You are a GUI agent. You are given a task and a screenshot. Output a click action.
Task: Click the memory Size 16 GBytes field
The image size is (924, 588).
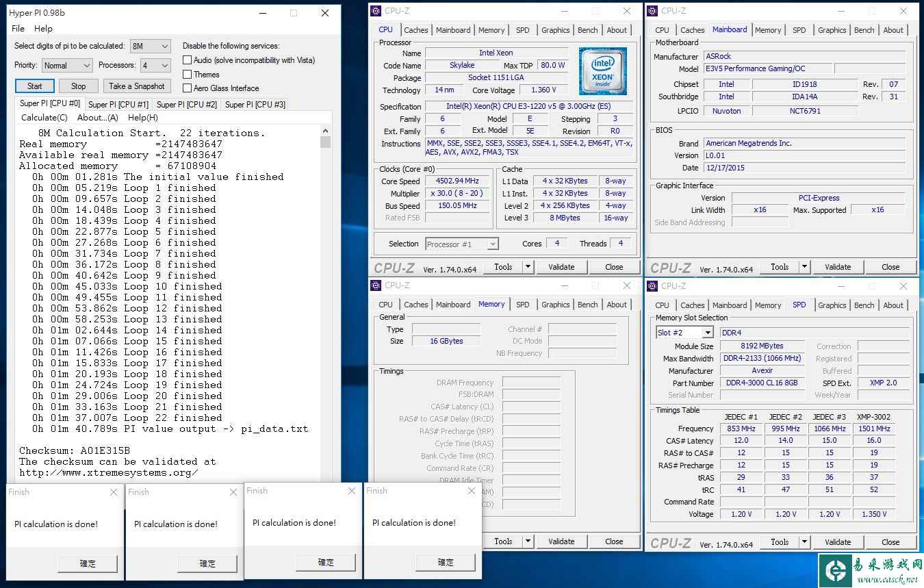(446, 341)
